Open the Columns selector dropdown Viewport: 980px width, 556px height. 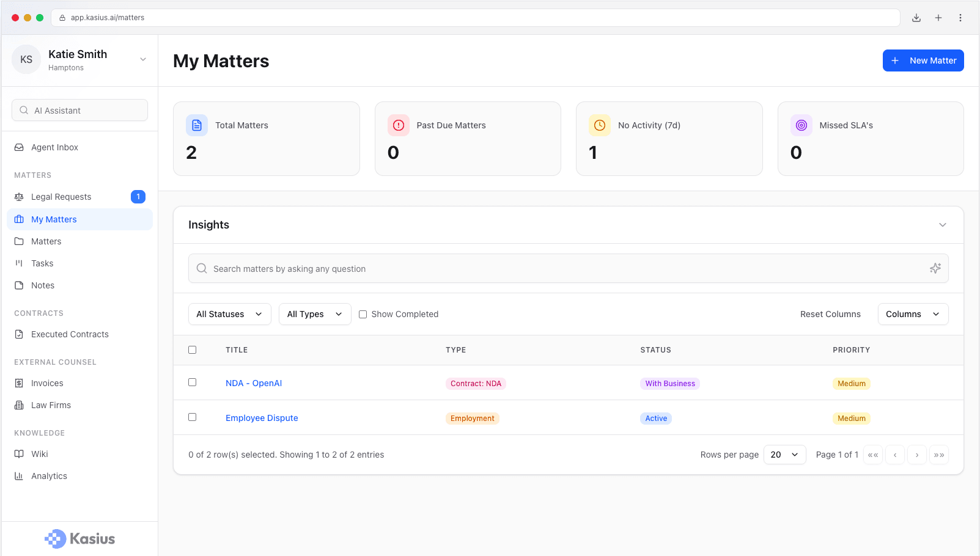(913, 314)
